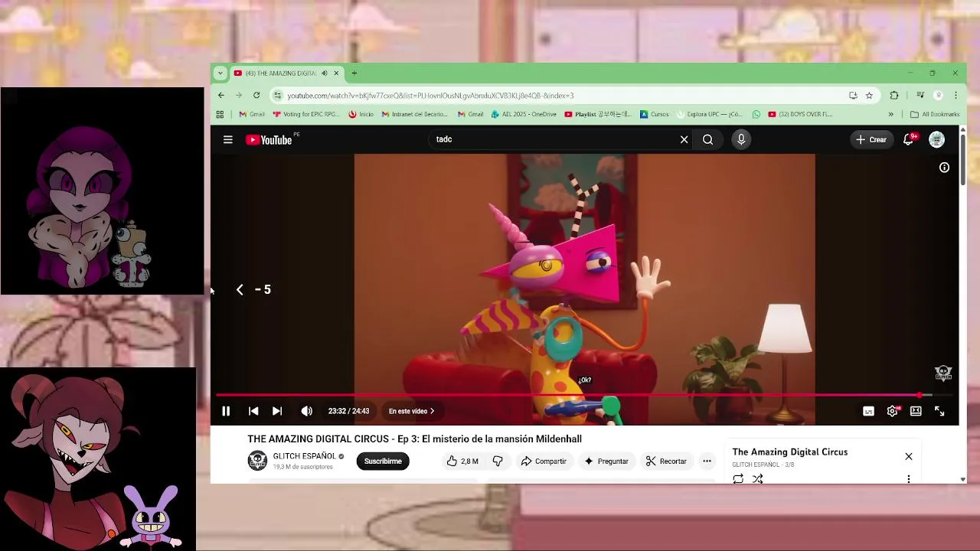This screenshot has width=980, height=551.
Task: Skip to the next video in the playlist
Action: pyautogui.click(x=277, y=411)
